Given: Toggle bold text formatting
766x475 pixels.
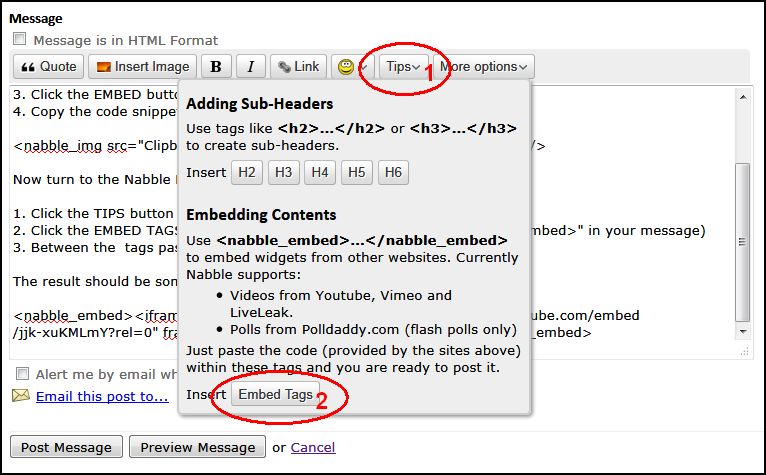Looking at the screenshot, I should (x=216, y=67).
